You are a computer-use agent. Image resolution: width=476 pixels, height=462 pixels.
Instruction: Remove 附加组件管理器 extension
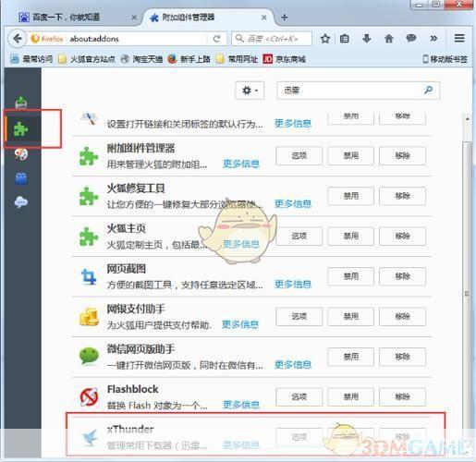[x=402, y=156]
